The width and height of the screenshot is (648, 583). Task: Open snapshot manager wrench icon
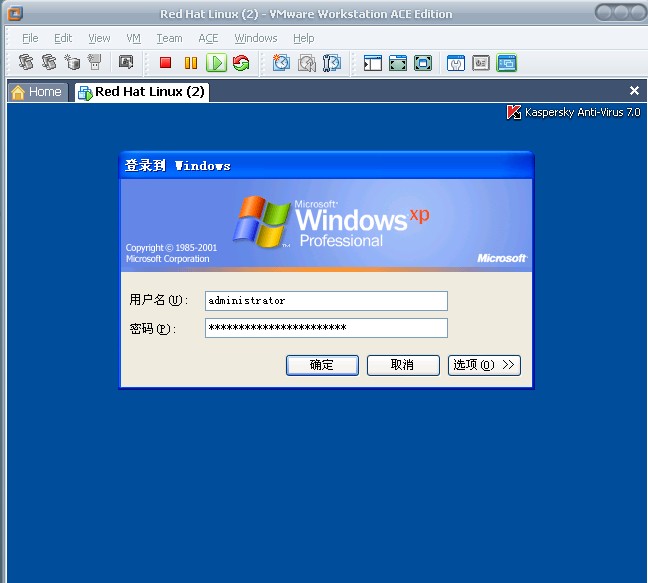[332, 63]
